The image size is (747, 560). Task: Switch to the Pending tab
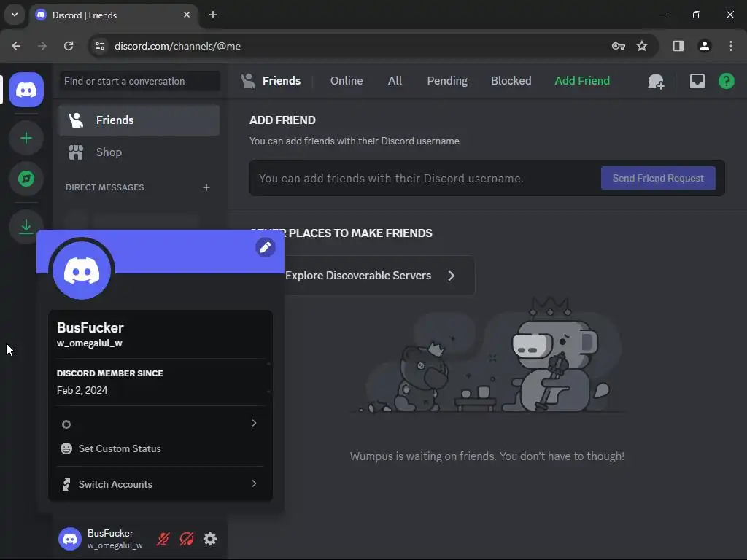(447, 81)
